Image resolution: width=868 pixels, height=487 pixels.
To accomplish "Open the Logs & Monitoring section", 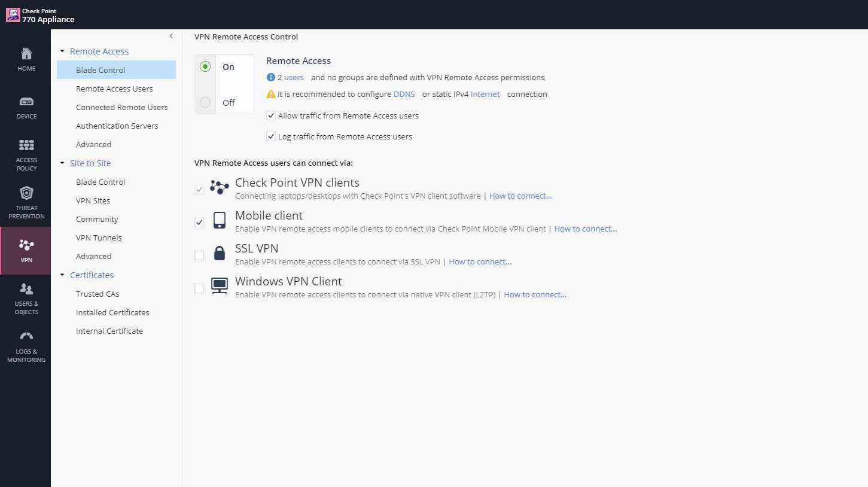I will click(26, 346).
